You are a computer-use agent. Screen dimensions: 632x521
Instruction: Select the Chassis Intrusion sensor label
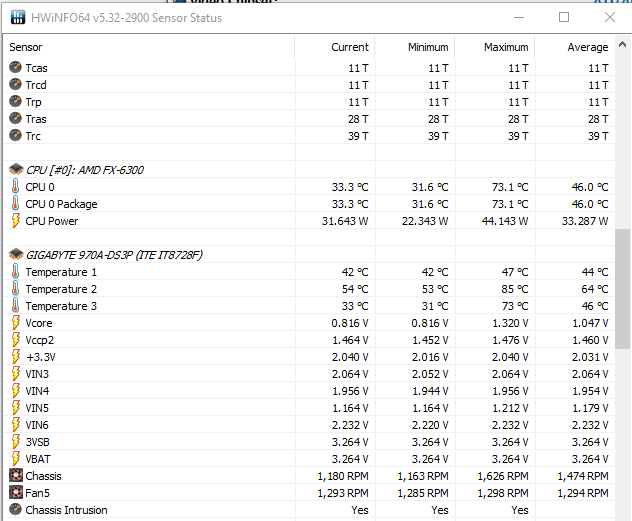[67, 510]
